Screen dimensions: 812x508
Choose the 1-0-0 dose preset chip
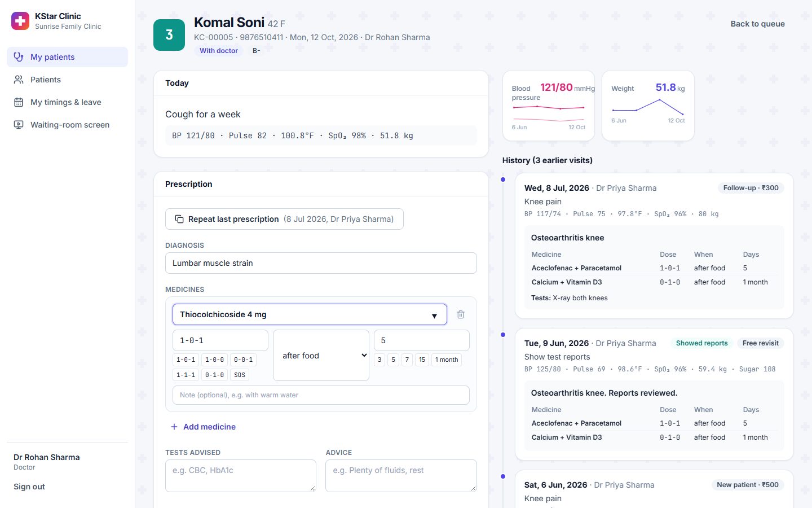coord(214,360)
